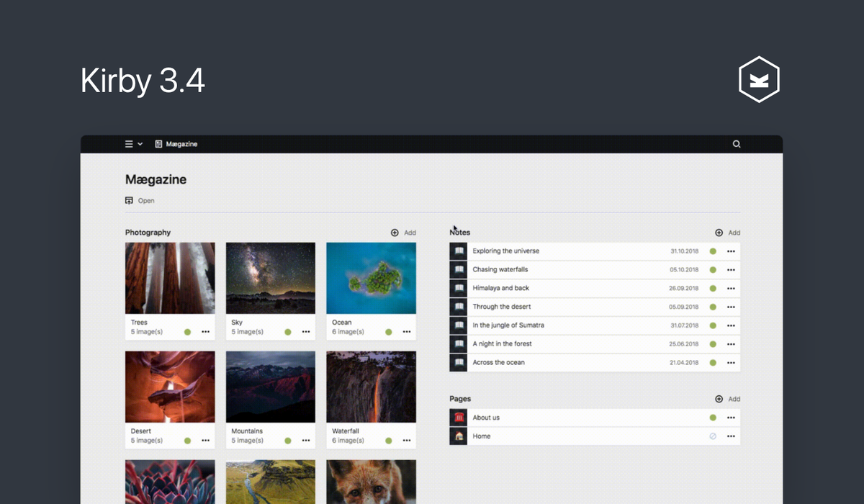Open options menu for Sky album
The width and height of the screenshot is (864, 504).
pyautogui.click(x=306, y=332)
